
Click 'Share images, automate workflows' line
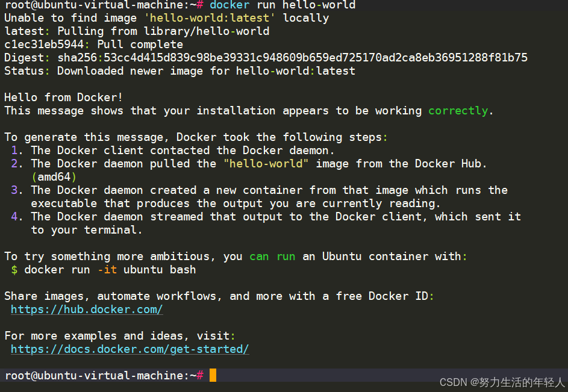coord(219,296)
